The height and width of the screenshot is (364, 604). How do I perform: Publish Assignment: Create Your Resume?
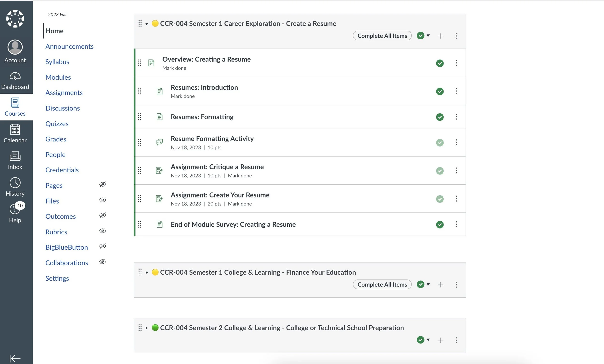(439, 199)
